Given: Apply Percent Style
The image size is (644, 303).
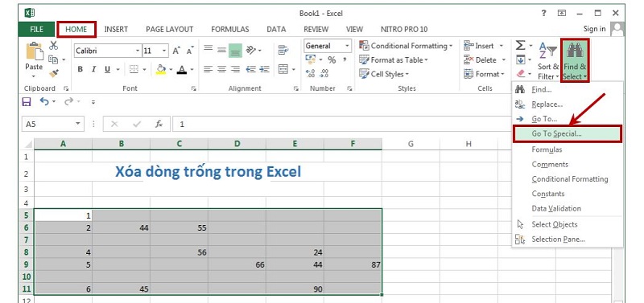Looking at the screenshot, I should click(x=332, y=59).
